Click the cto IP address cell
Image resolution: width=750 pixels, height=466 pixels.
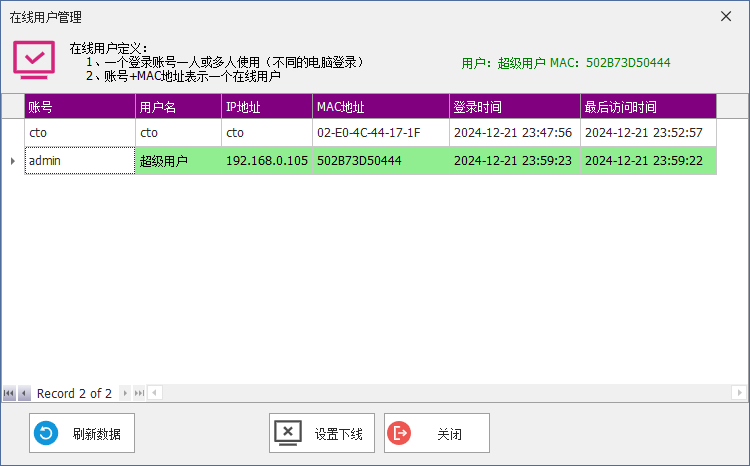pos(267,133)
